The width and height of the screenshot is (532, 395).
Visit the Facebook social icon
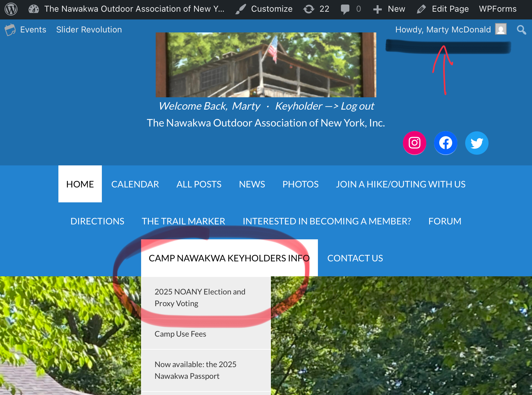coord(446,143)
